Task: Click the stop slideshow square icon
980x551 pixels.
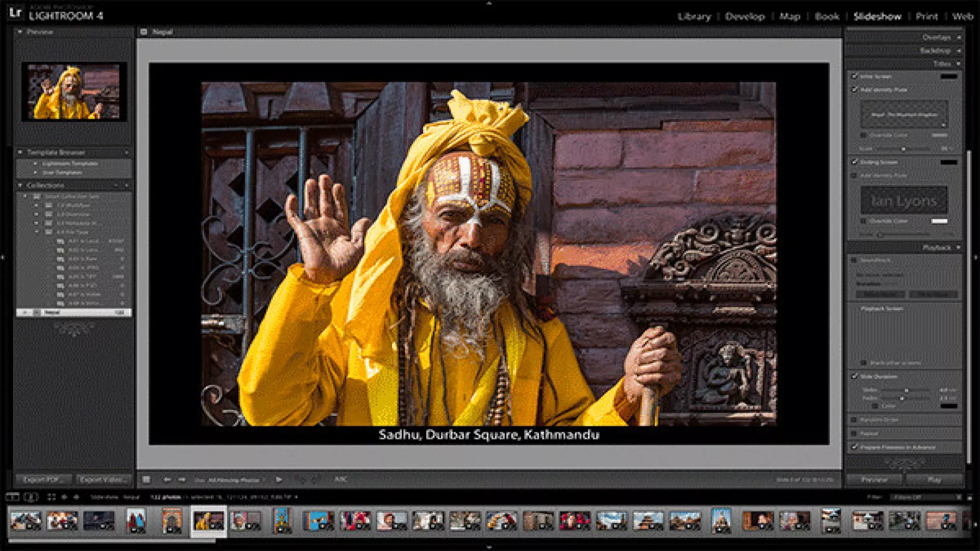Action: [x=146, y=480]
